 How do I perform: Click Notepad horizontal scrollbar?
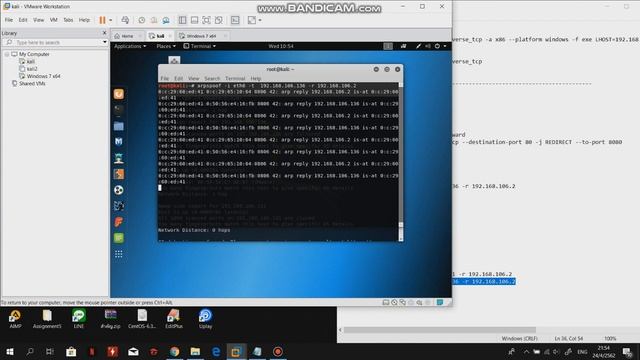[440, 330]
